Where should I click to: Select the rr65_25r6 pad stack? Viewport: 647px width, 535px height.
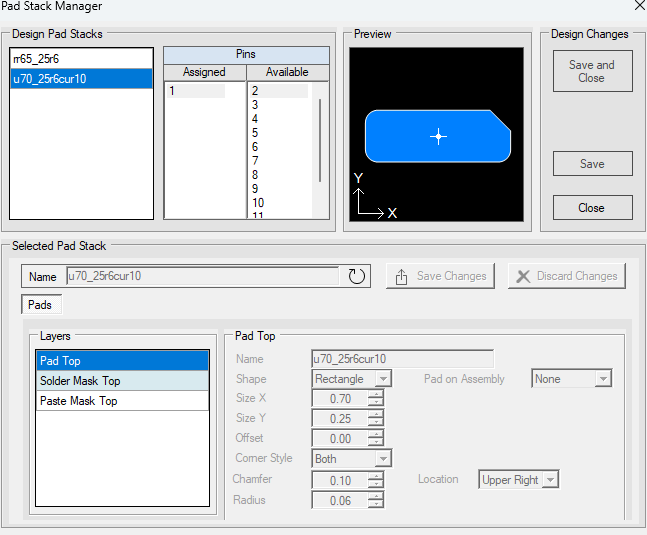(81, 60)
